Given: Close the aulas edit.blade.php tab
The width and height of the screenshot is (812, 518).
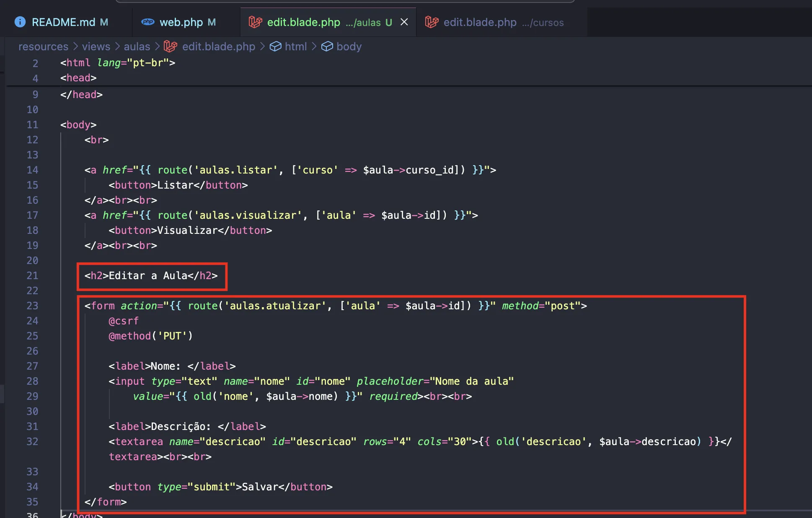Looking at the screenshot, I should click(x=404, y=22).
